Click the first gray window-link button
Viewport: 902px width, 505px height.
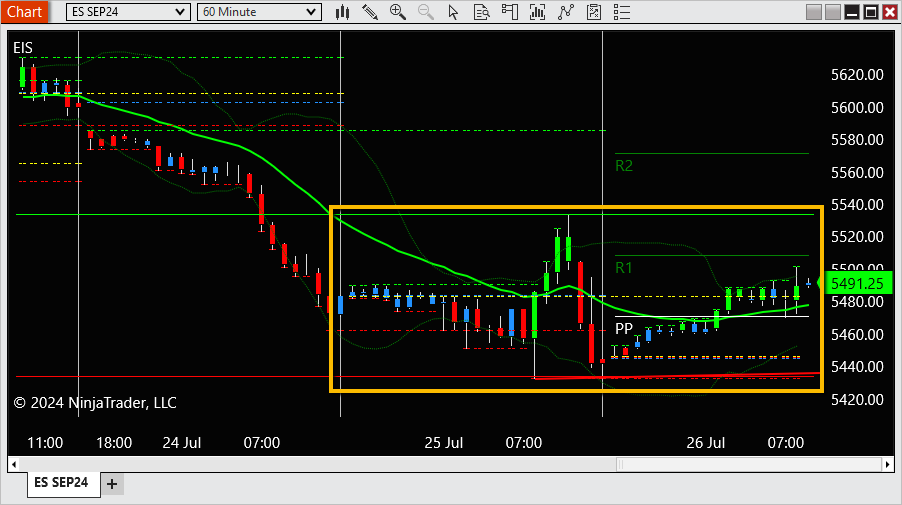pyautogui.click(x=814, y=12)
